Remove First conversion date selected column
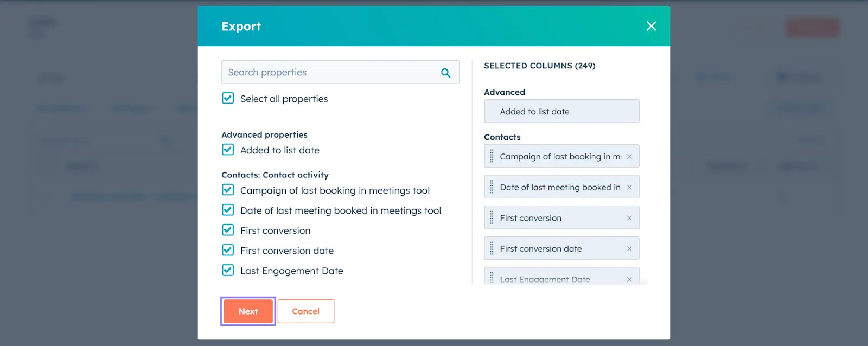Image resolution: width=868 pixels, height=346 pixels. [x=629, y=249]
